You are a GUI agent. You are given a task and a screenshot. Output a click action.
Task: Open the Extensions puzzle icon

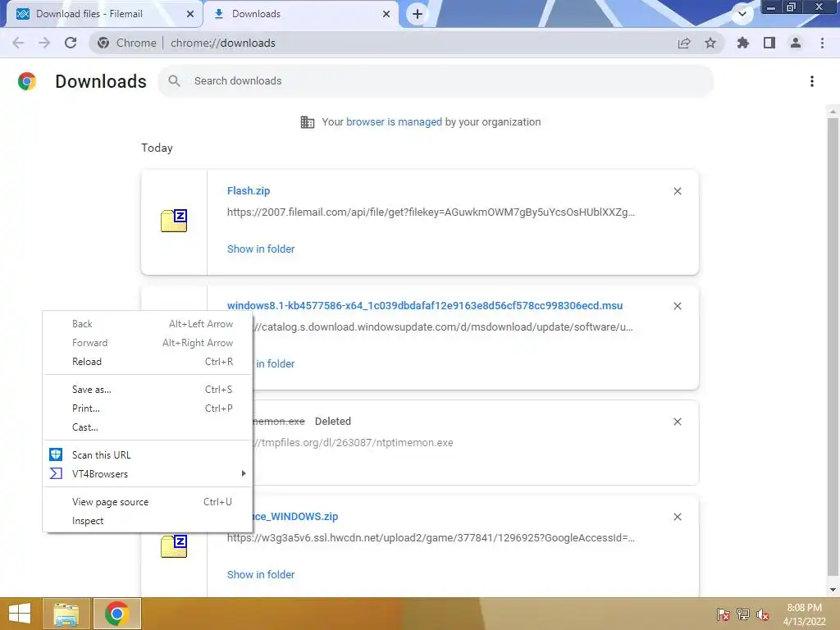pos(742,43)
